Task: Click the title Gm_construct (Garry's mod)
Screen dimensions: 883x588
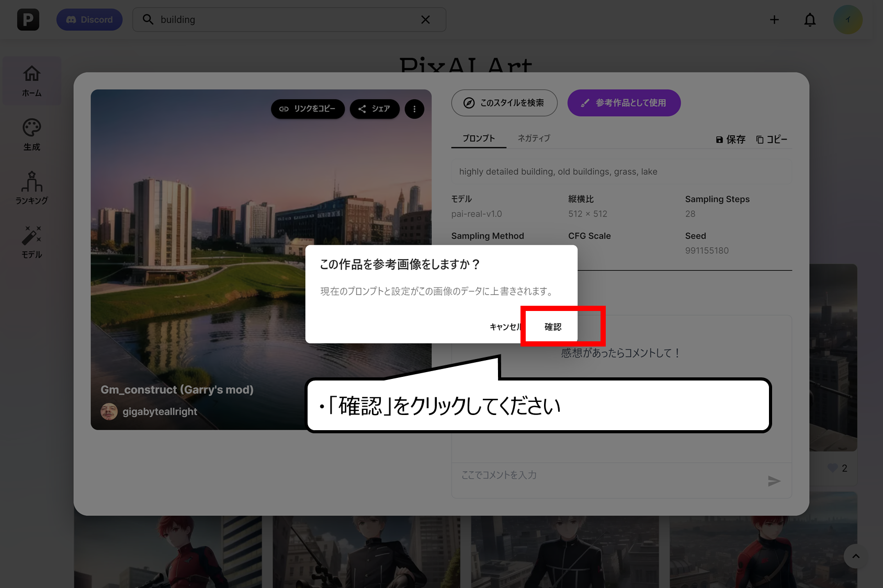Action: coord(177,390)
